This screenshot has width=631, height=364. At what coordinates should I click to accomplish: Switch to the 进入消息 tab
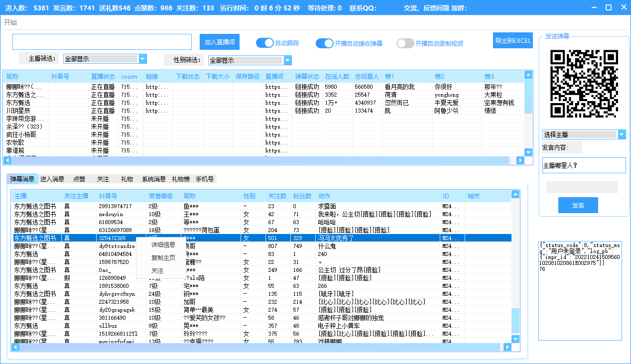coord(52,179)
